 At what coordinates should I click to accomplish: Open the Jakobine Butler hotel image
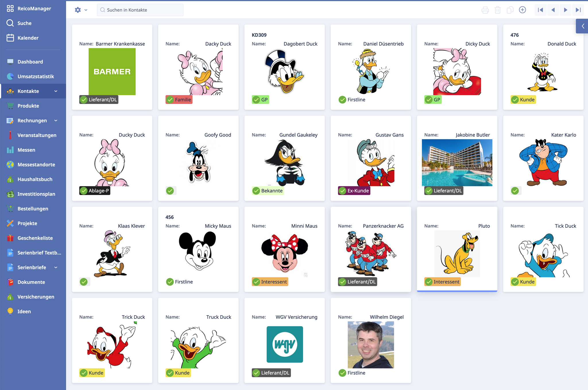pos(457,163)
